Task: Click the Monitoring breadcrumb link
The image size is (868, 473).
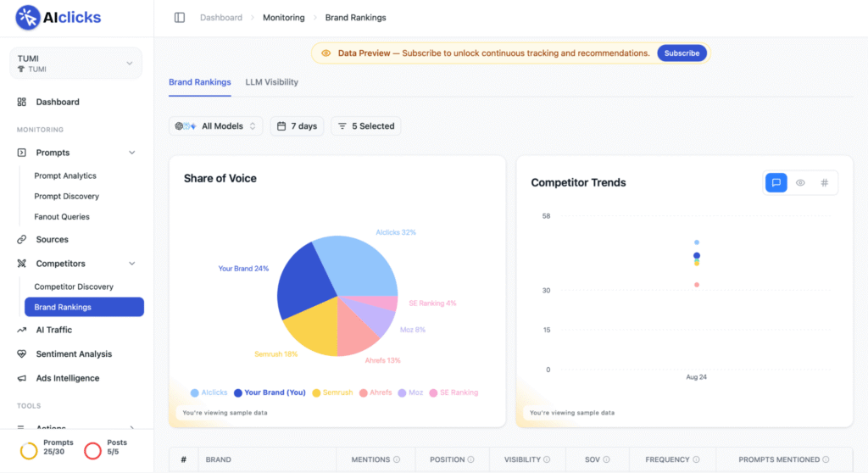Action: point(283,18)
